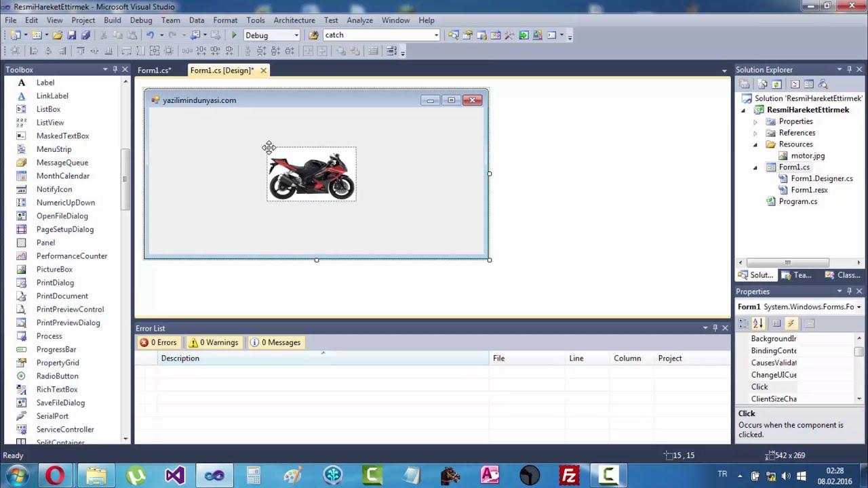This screenshot has height=488, width=868.
Task: Open the catch search combo box dropdown
Action: [x=436, y=35]
